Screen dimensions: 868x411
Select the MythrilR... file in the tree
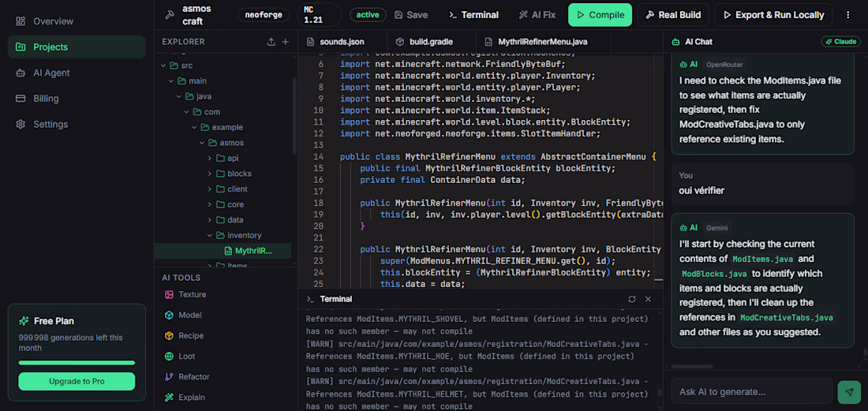tap(223, 251)
